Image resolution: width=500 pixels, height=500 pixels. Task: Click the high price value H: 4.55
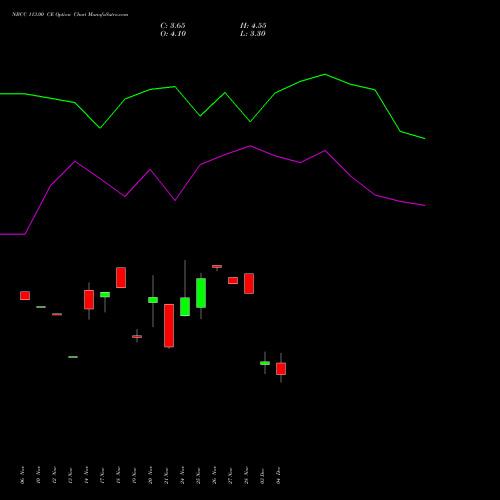tap(253, 26)
